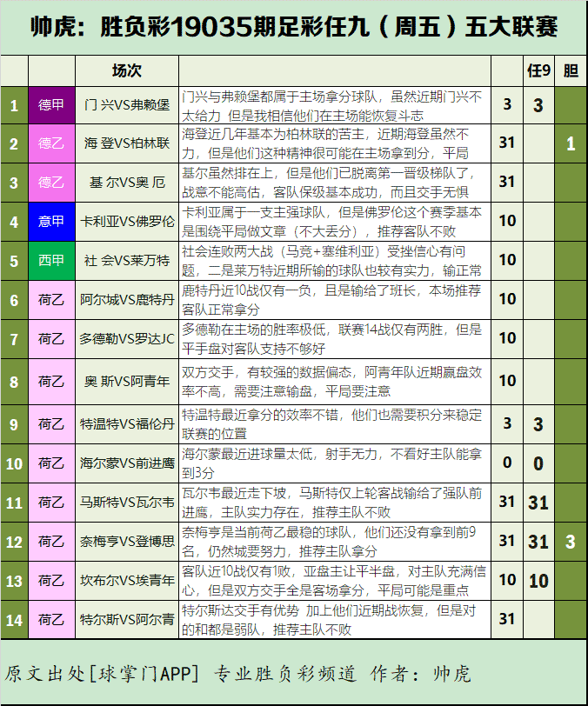Click the title text 帅虎：胜负彩19035期足彩任九

click(199, 28)
